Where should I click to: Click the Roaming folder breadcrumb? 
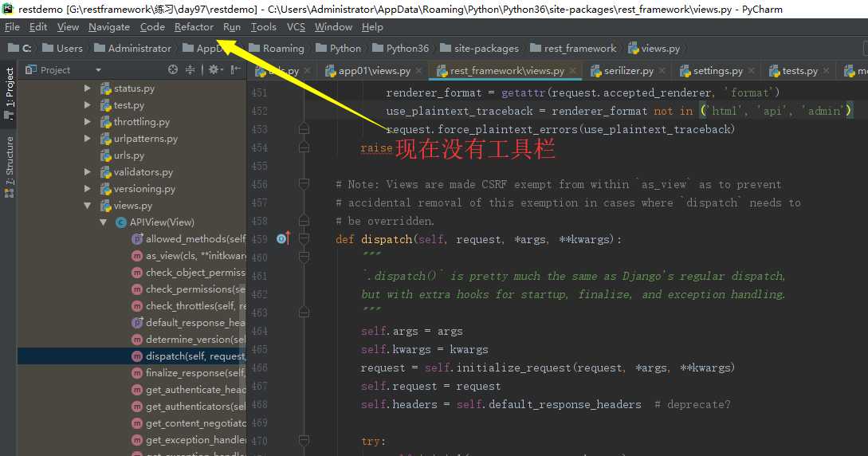tap(277, 49)
